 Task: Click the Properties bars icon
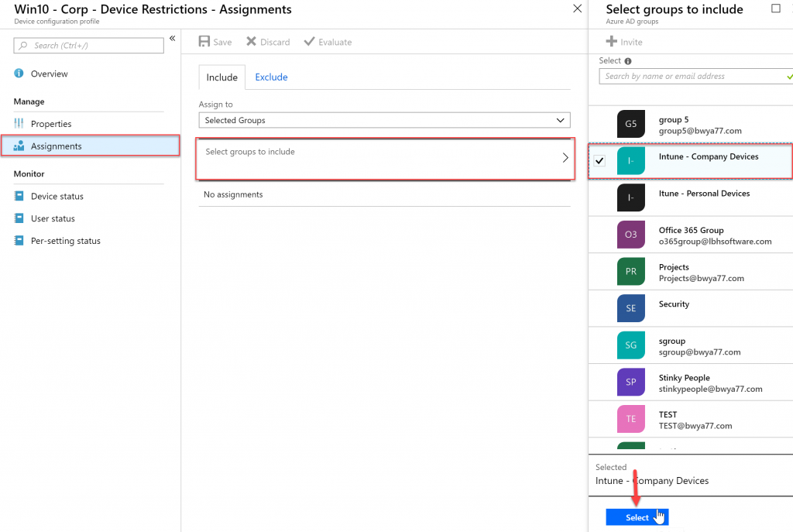[x=19, y=123]
